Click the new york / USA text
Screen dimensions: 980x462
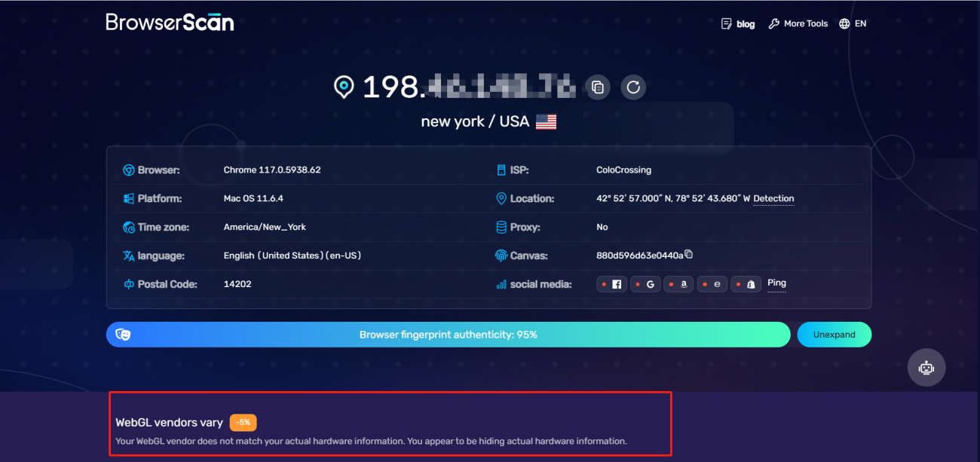[475, 121]
